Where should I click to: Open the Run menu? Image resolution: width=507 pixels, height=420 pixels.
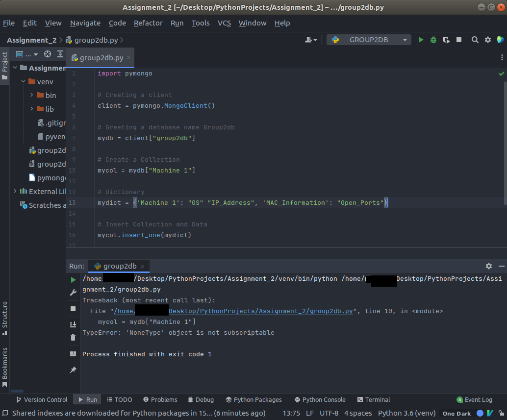177,23
